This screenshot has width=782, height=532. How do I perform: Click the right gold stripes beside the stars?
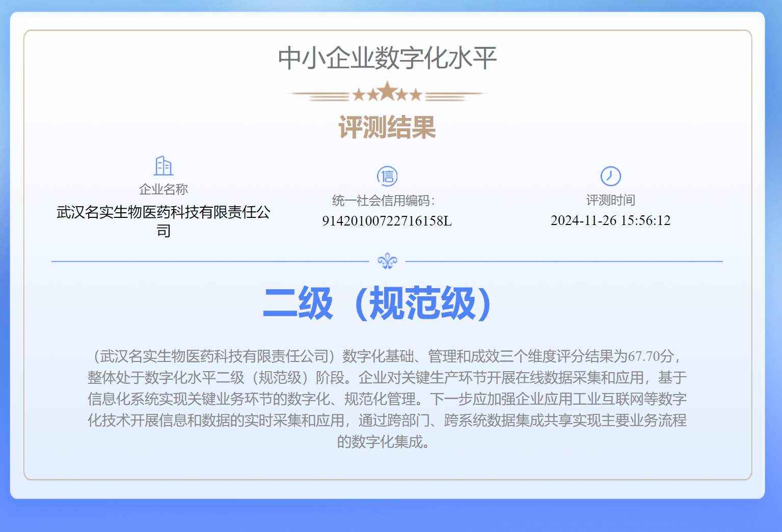coord(453,95)
